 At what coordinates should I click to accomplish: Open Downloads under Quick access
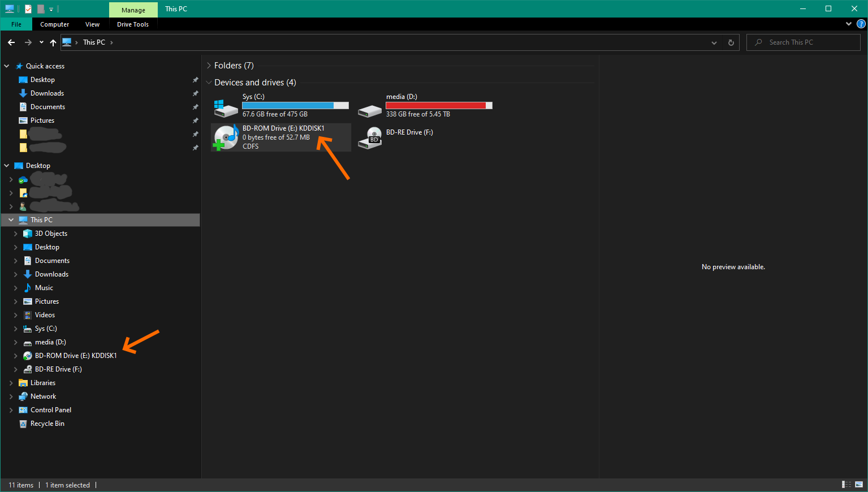[47, 93]
